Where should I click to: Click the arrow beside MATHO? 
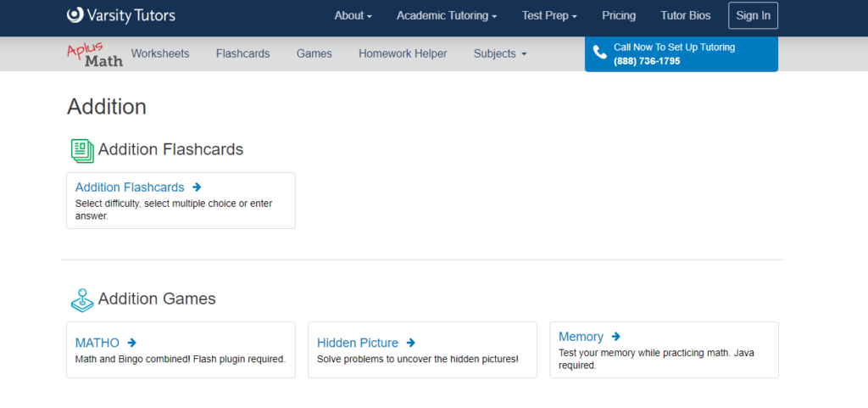[131, 343]
